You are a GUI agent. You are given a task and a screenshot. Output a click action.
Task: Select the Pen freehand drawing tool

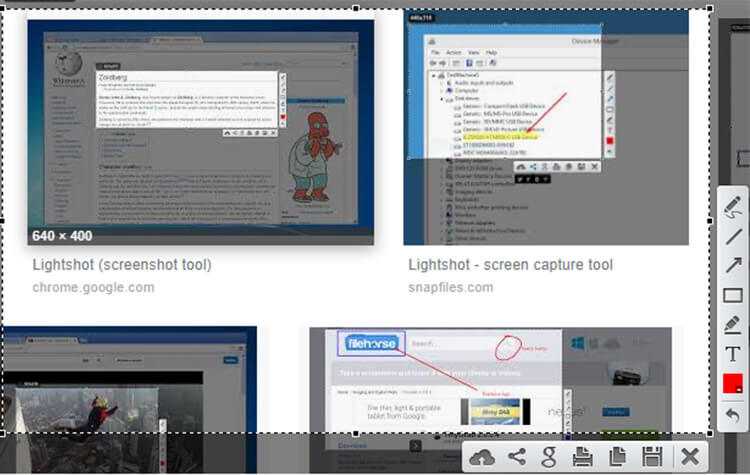coord(732,208)
